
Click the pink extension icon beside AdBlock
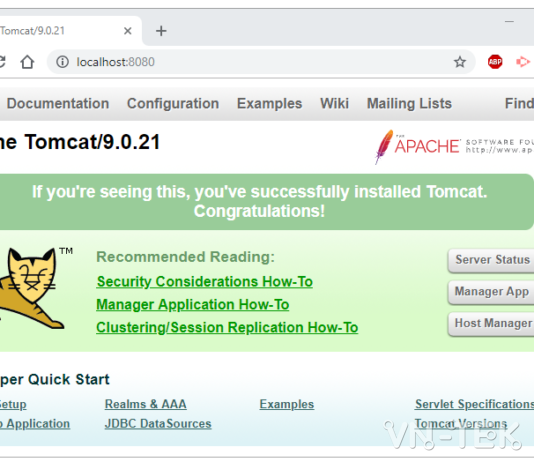[523, 62]
